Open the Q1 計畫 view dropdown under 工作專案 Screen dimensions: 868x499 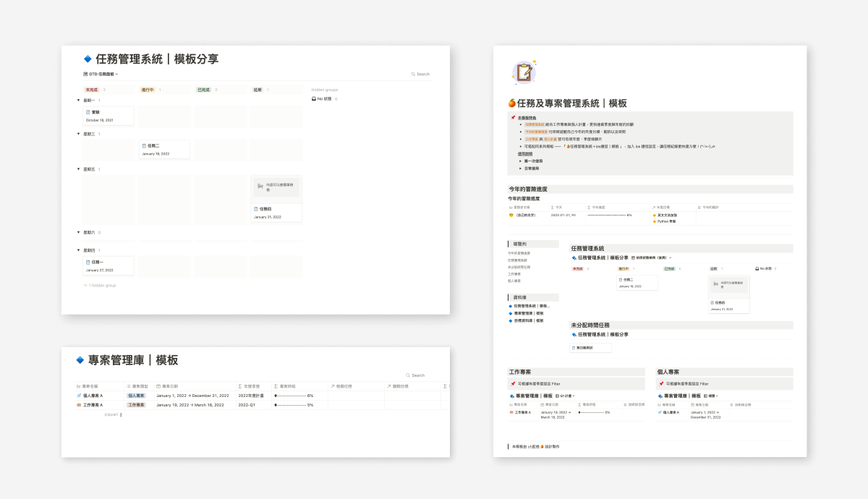(x=568, y=396)
